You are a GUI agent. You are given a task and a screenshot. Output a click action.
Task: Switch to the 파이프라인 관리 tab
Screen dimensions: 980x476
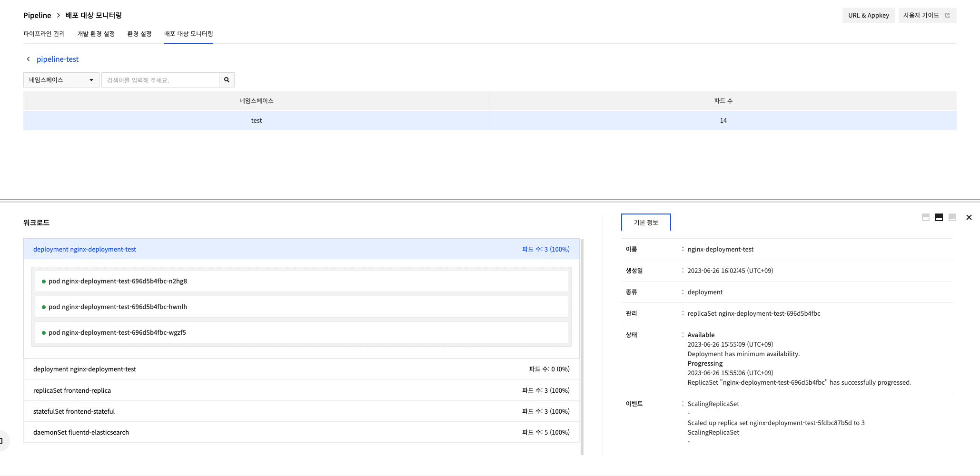click(44, 34)
